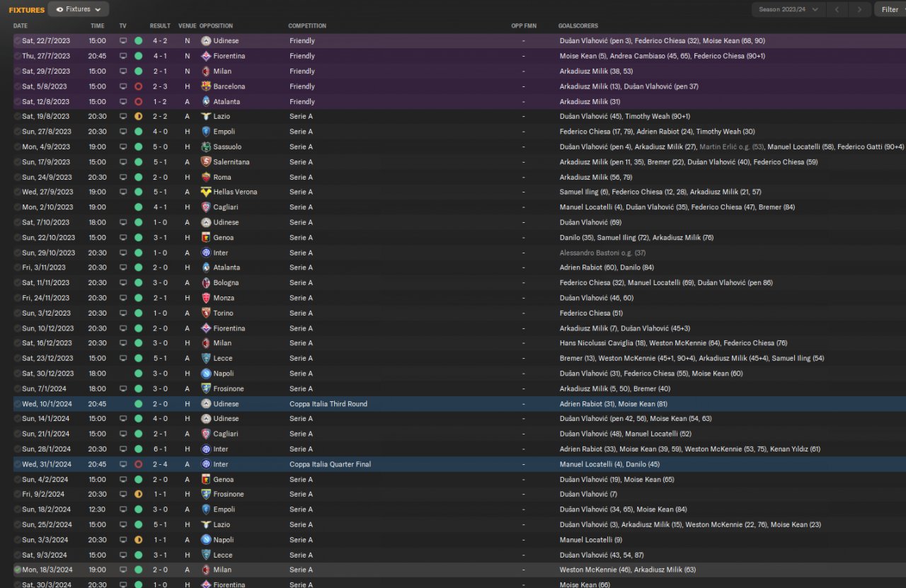The width and height of the screenshot is (906, 588).
Task: Click the date 'Sat, 30/12/2023'
Action: tap(47, 374)
